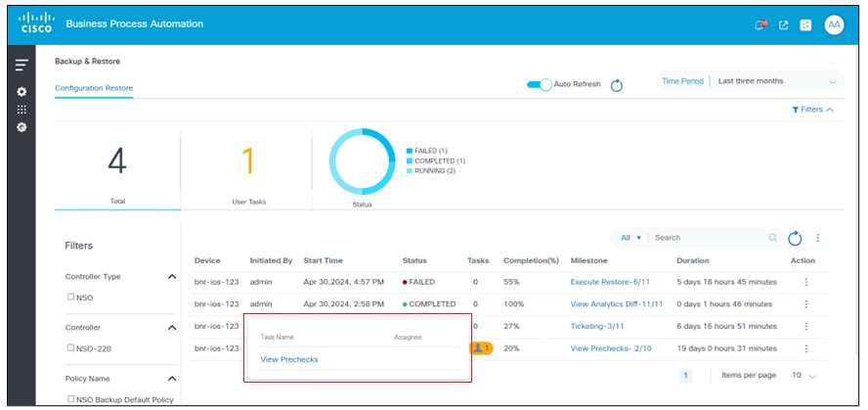Check the NSO controller type checkbox
Screen dimensions: 868x410
[x=70, y=296]
